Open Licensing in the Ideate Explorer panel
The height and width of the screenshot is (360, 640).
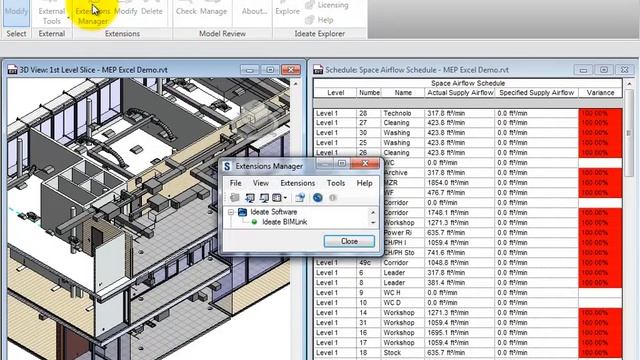(x=327, y=5)
